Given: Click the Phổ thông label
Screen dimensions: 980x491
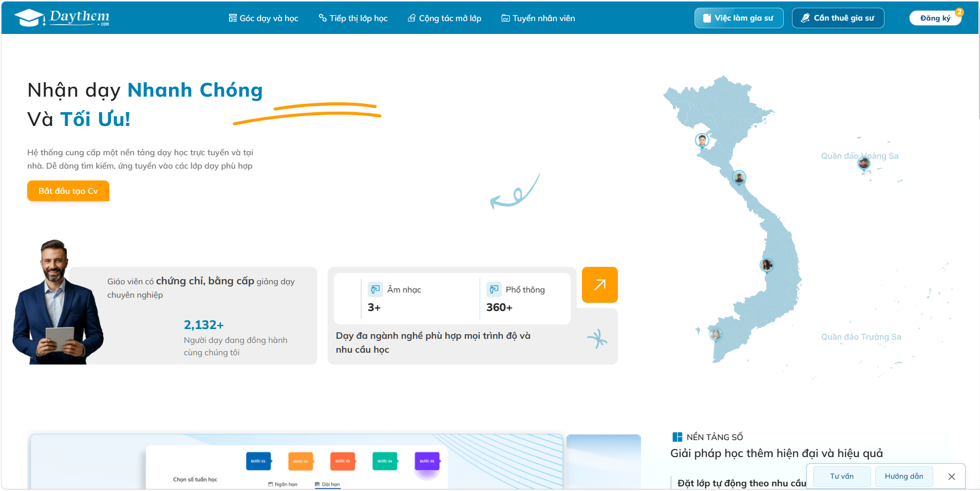Looking at the screenshot, I should 525,290.
